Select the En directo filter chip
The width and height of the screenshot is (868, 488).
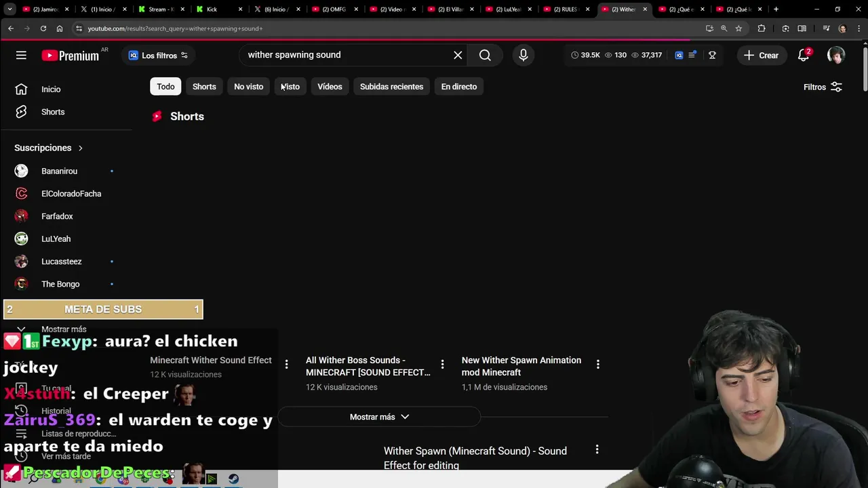point(459,87)
